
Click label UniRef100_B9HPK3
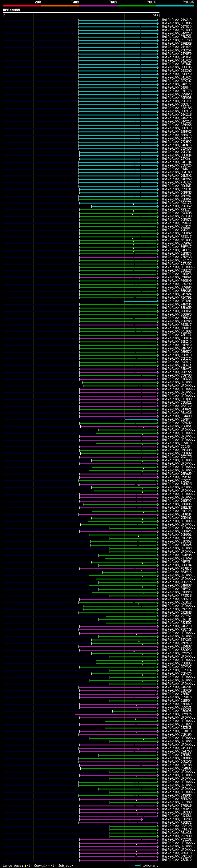click(177, 132)
